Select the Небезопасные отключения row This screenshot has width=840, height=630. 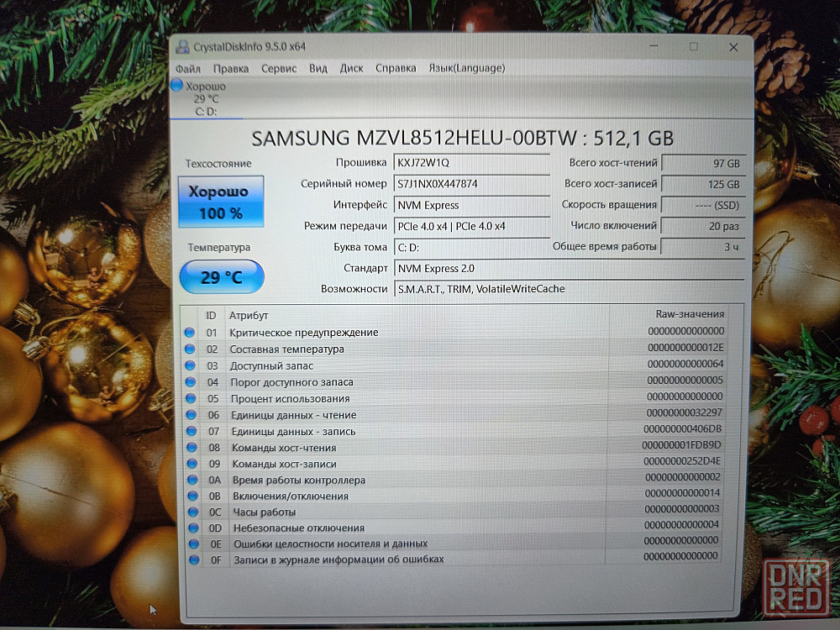pyautogui.click(x=454, y=528)
